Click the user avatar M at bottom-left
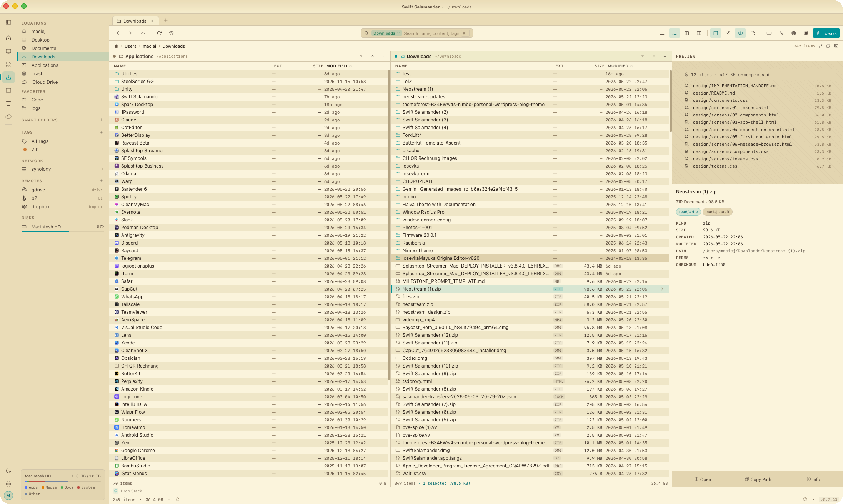Screen dimensions: 843x504 pos(8,496)
